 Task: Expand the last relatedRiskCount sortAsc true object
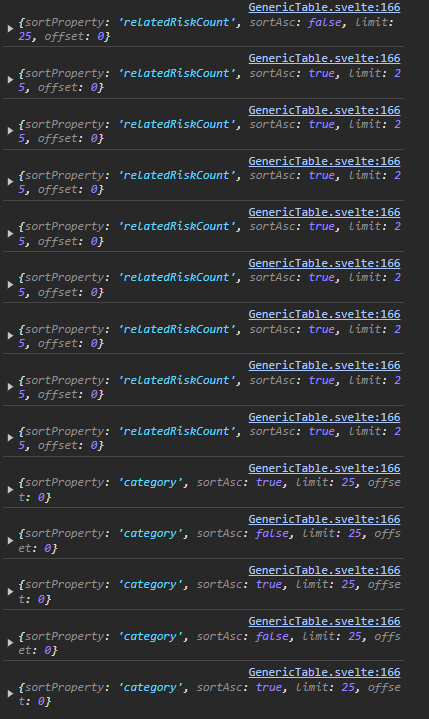click(10, 438)
